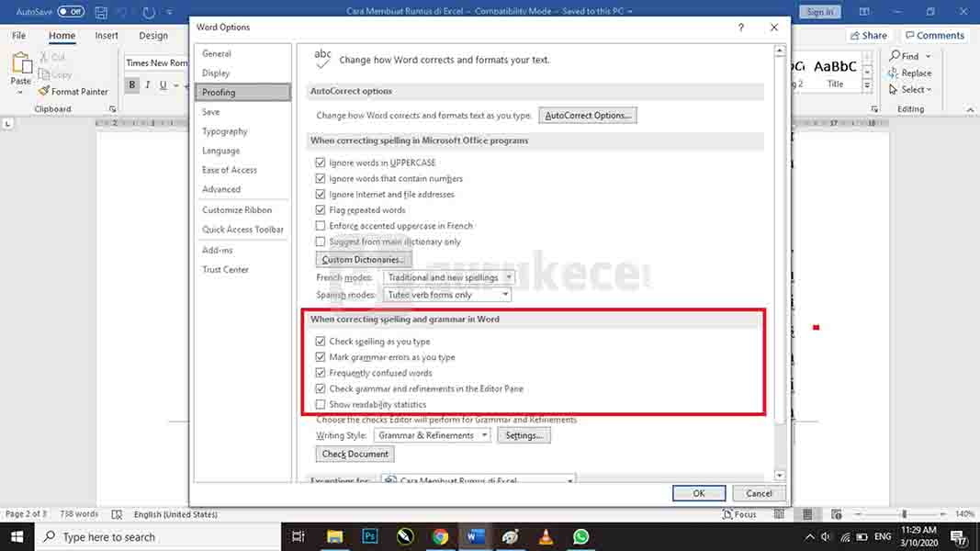Click the Help question mark in Word Options
Viewport: 980px width, 551px height.
coord(740,28)
